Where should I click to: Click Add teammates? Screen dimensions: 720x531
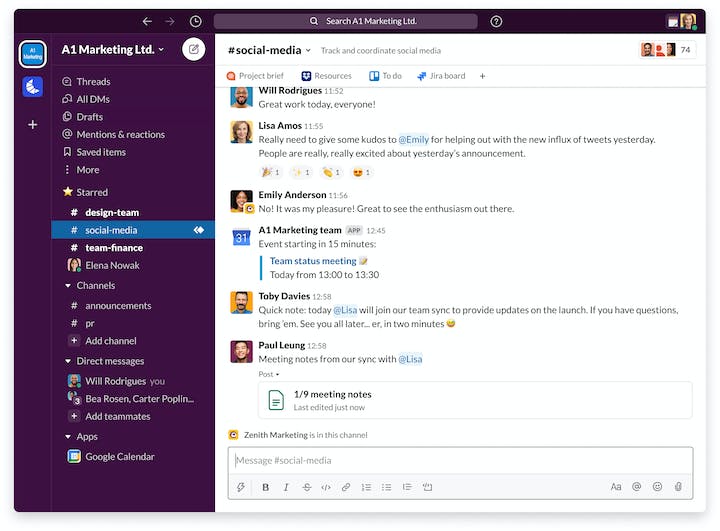[133, 417]
